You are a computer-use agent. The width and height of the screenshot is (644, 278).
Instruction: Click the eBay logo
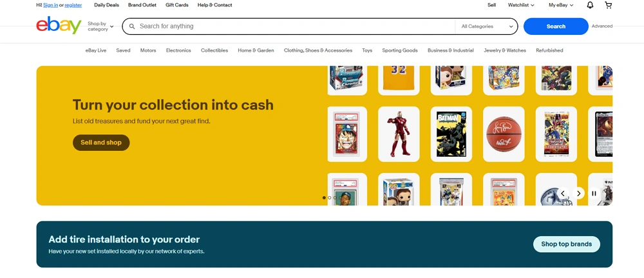59,26
